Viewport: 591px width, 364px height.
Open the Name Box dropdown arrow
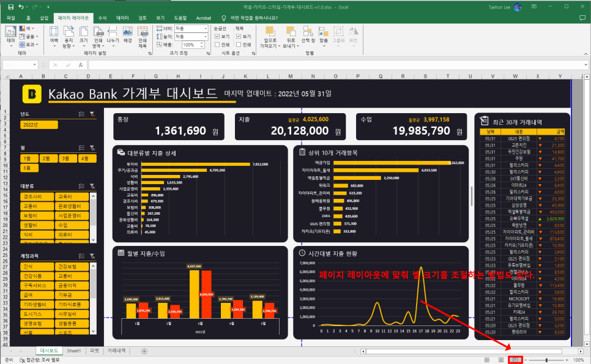(x=35, y=65)
